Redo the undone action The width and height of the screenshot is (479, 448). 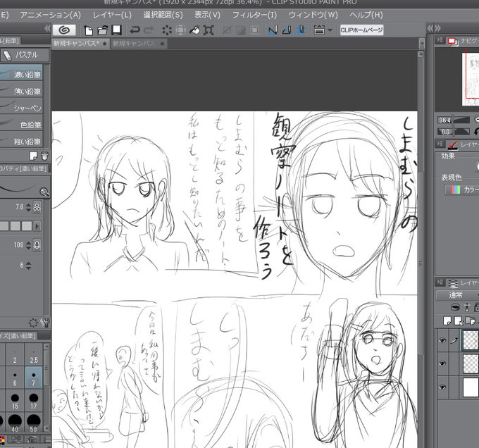[x=149, y=30]
